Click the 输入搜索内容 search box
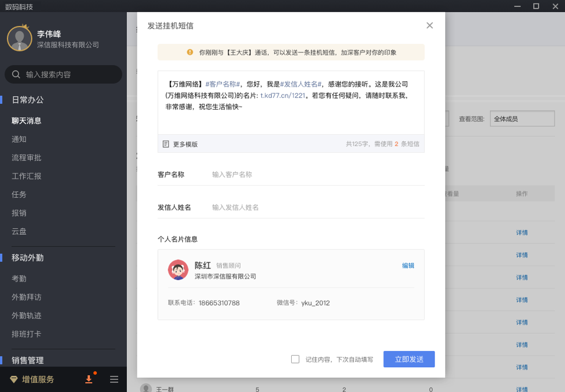Screen dimensions: 565x392 point(63,74)
